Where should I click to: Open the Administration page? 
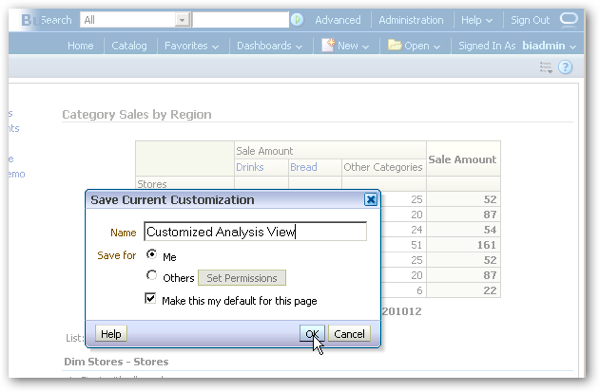411,20
